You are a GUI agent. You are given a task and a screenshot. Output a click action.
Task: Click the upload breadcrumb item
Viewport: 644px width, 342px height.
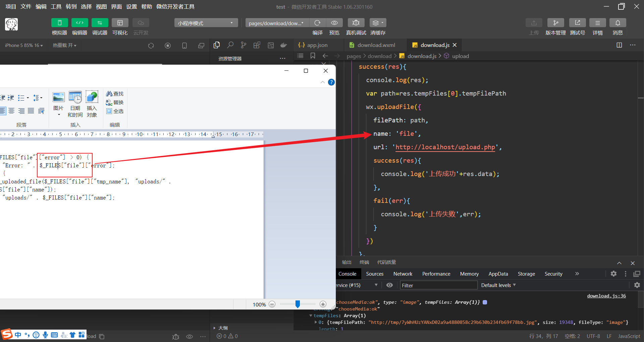click(460, 56)
